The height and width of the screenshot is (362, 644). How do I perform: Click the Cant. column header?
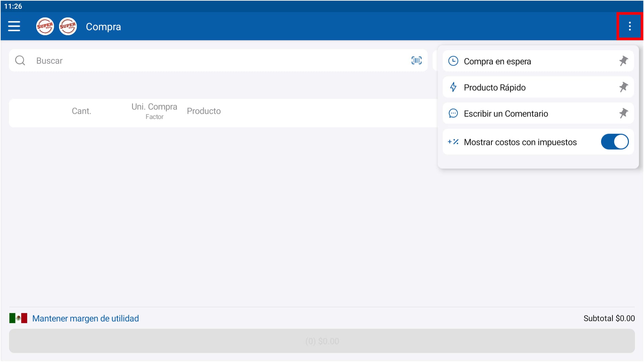click(82, 111)
